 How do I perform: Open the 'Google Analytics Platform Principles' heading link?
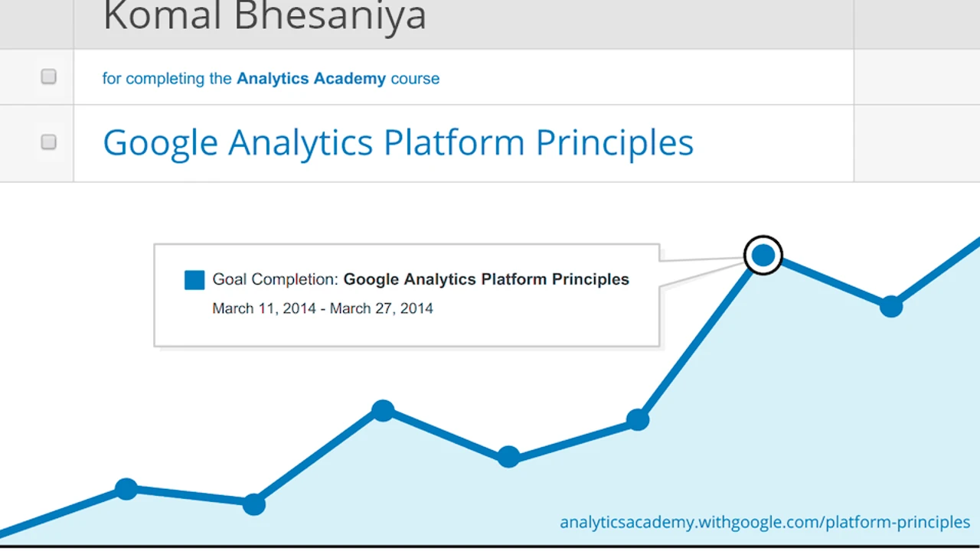coord(398,143)
